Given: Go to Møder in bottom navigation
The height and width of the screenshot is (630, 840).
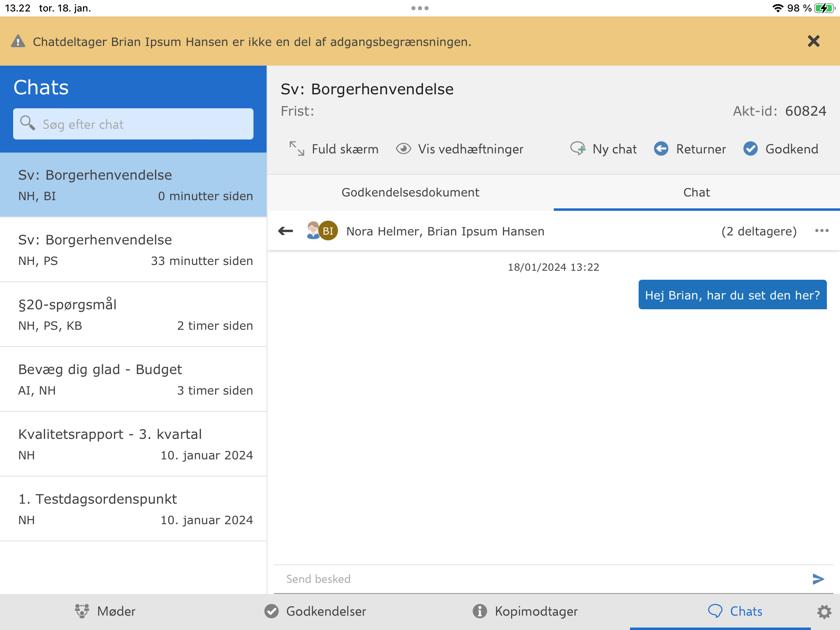Looking at the screenshot, I should pos(105,612).
